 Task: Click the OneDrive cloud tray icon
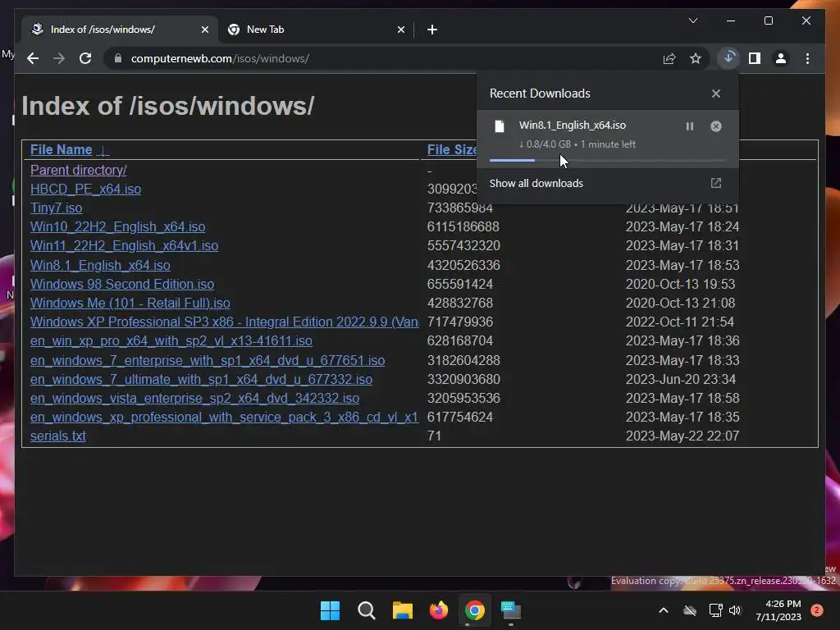point(690,610)
